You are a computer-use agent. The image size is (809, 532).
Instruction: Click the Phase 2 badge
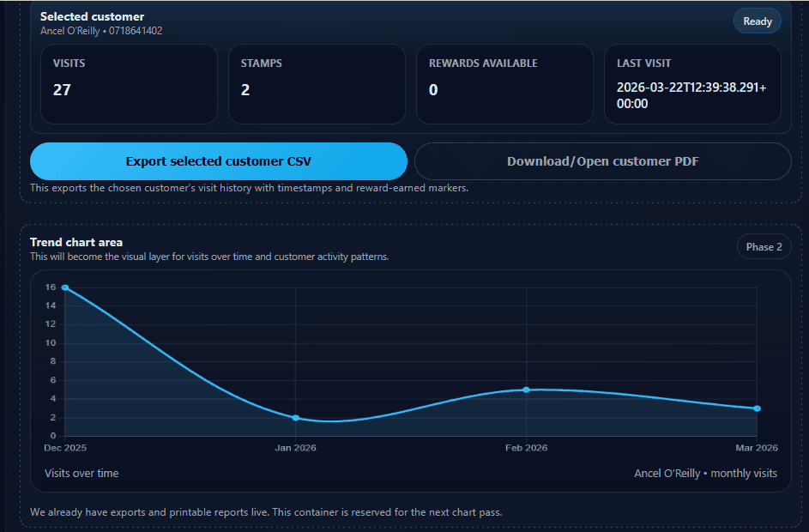763,246
